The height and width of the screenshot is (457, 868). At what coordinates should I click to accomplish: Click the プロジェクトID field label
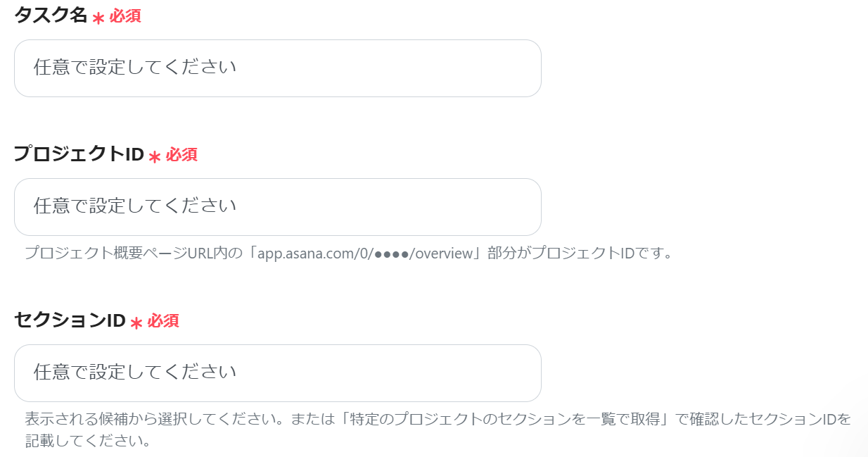79,154
